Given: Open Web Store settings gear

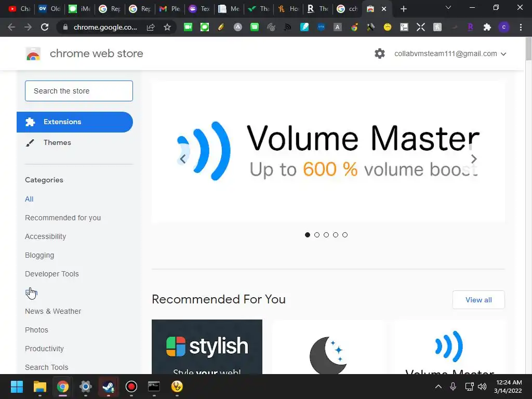Looking at the screenshot, I should 380,54.
